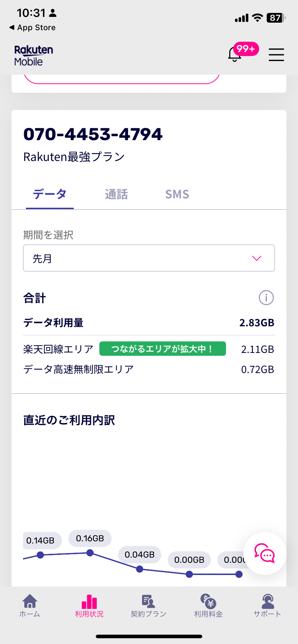
Task: Go to ホーム in bottom navigation
Action: [x=30, y=606]
